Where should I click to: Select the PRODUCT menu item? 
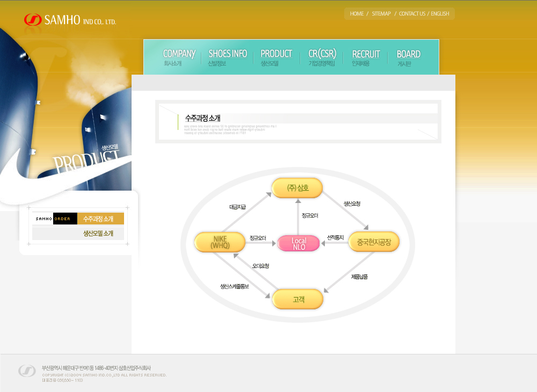click(276, 57)
